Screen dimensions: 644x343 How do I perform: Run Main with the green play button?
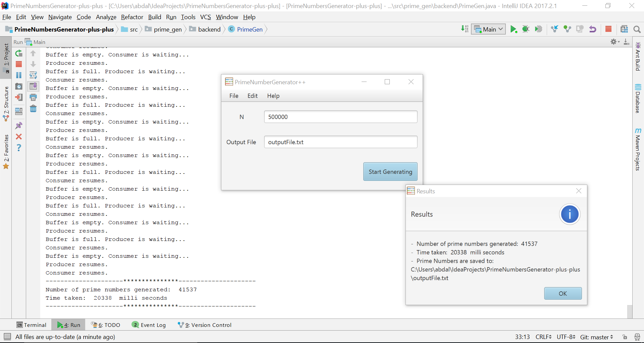(x=514, y=29)
